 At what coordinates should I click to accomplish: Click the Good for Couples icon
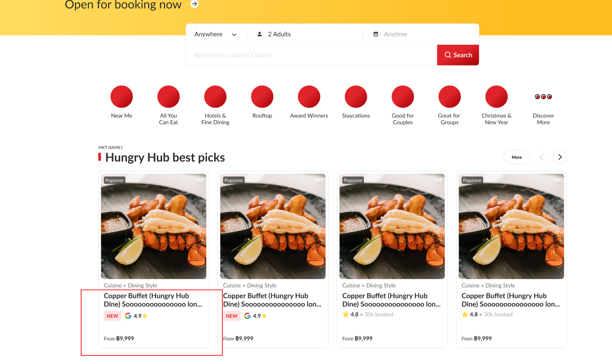403,97
